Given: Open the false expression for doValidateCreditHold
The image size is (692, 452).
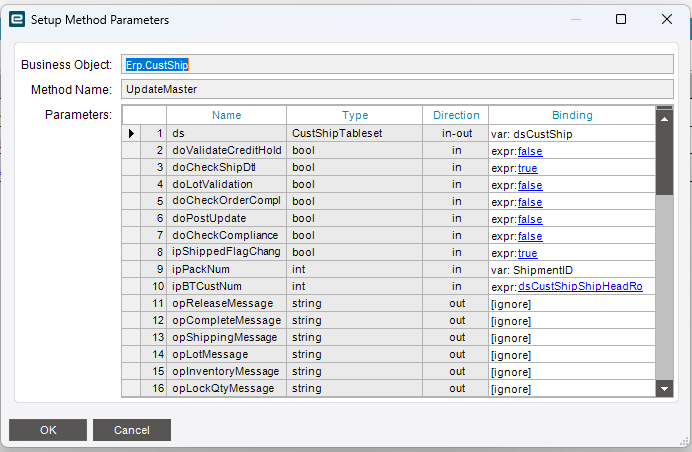Looking at the screenshot, I should point(530,151).
